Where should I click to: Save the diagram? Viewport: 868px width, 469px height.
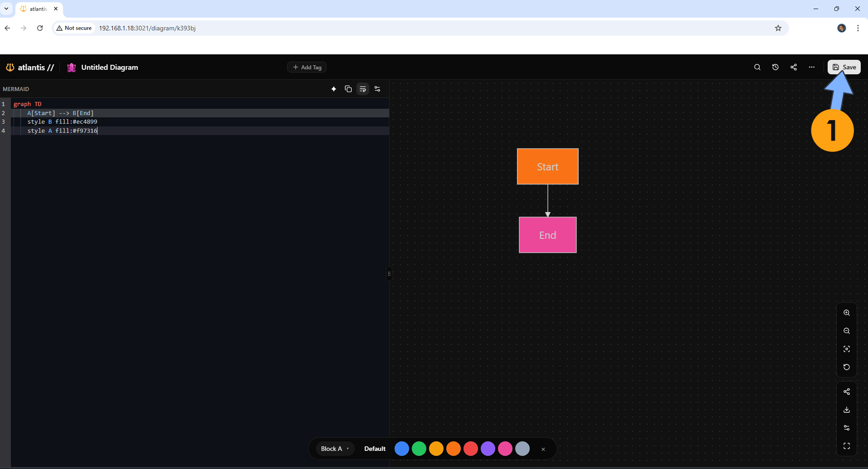[844, 67]
